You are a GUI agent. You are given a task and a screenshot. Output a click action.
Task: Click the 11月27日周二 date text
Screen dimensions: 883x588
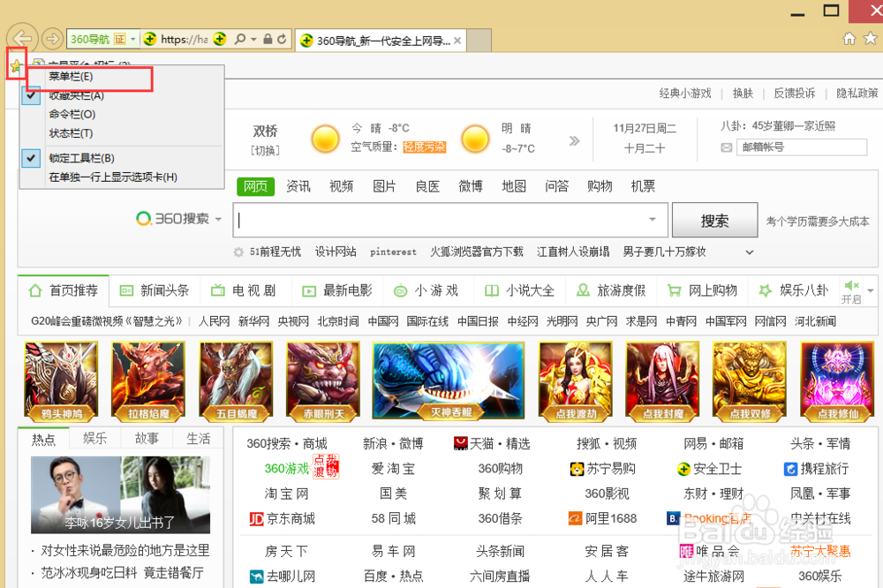click(x=645, y=128)
